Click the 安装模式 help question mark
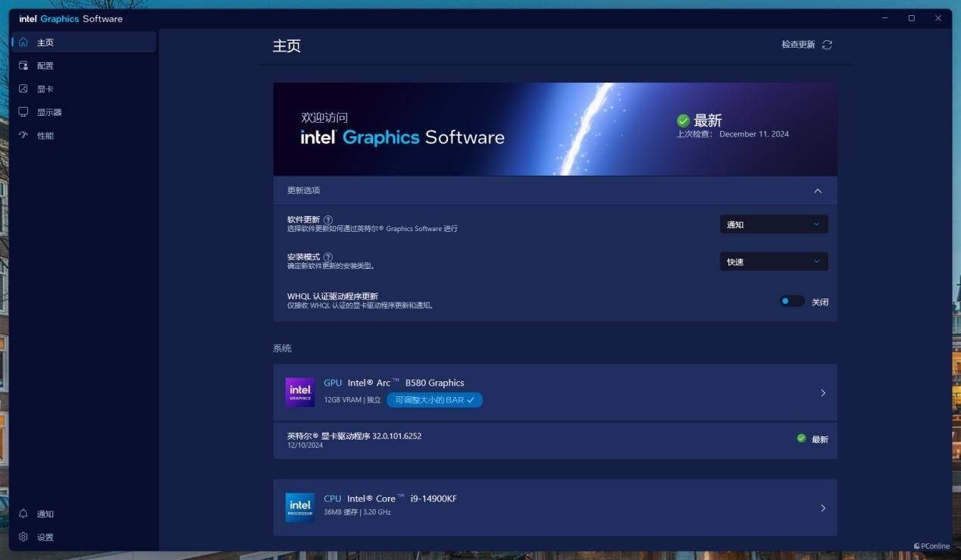The image size is (961, 560). 328,257
